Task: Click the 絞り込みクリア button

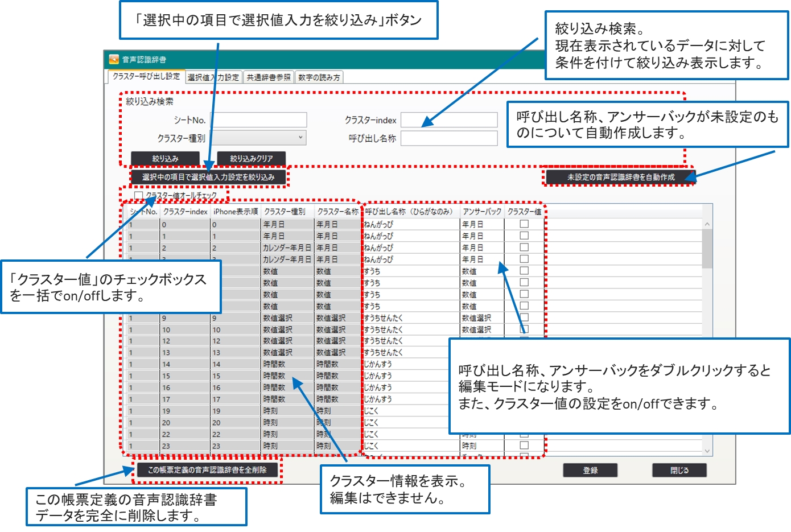Action: (x=251, y=158)
